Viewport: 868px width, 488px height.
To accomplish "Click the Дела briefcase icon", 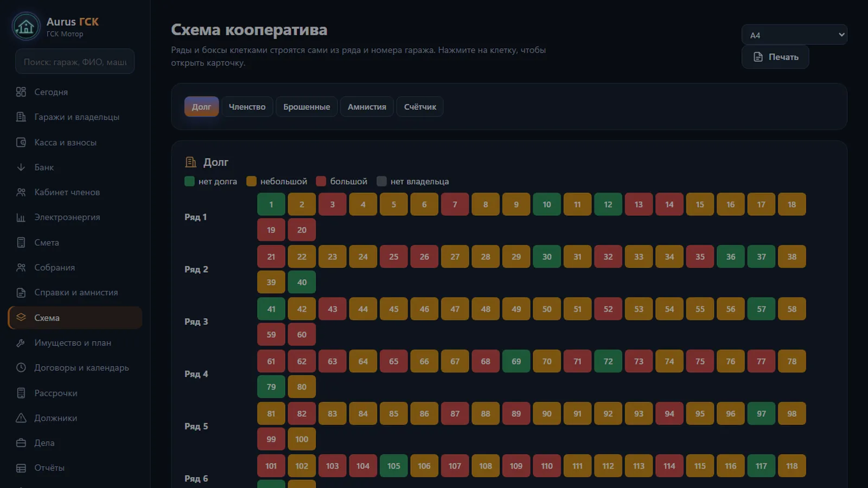I will (x=21, y=443).
